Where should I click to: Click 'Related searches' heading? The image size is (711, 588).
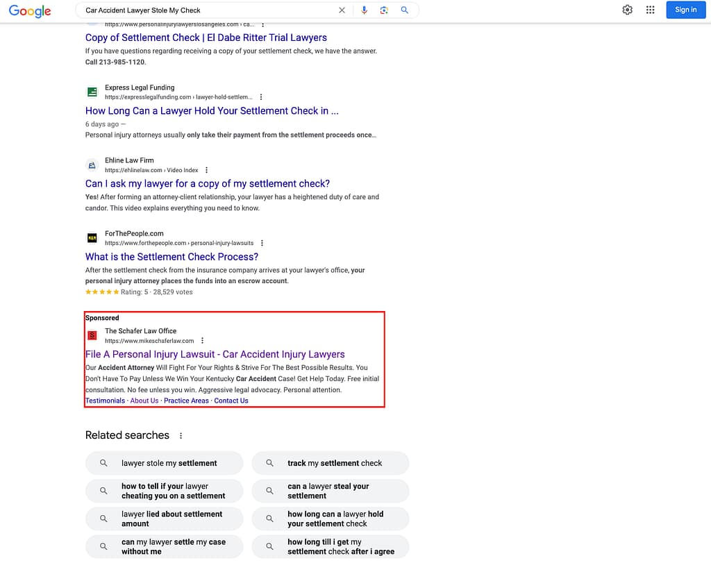tap(128, 435)
